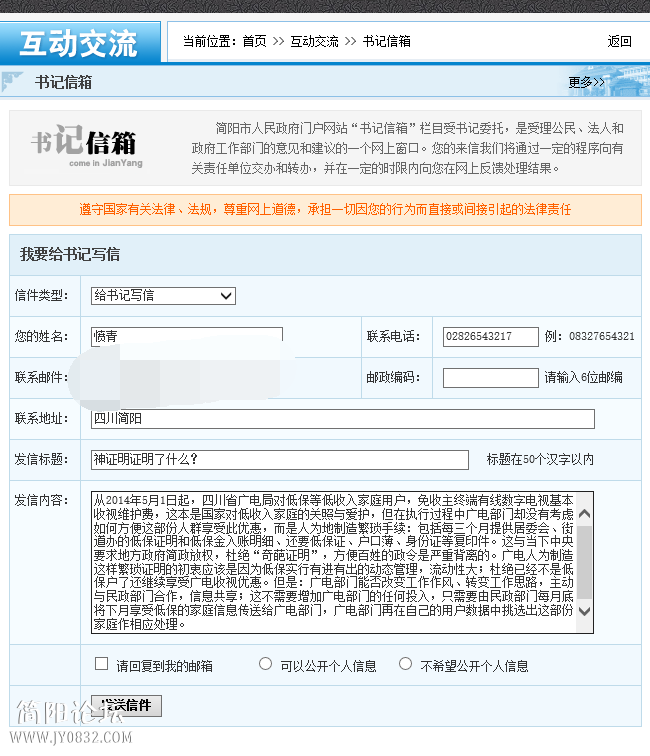This screenshot has width=650, height=756.
Task: Click the 邮政编码 postal code field
Action: (x=490, y=378)
